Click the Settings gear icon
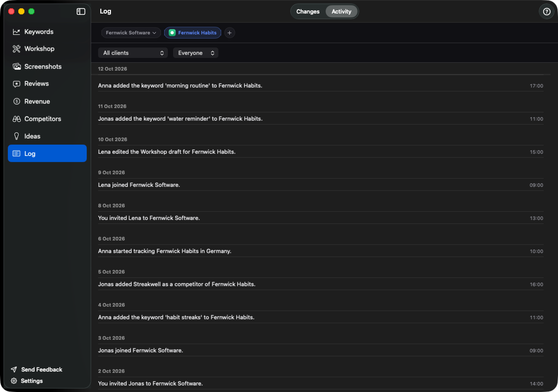Screen dimensions: 558x392 click(14, 381)
